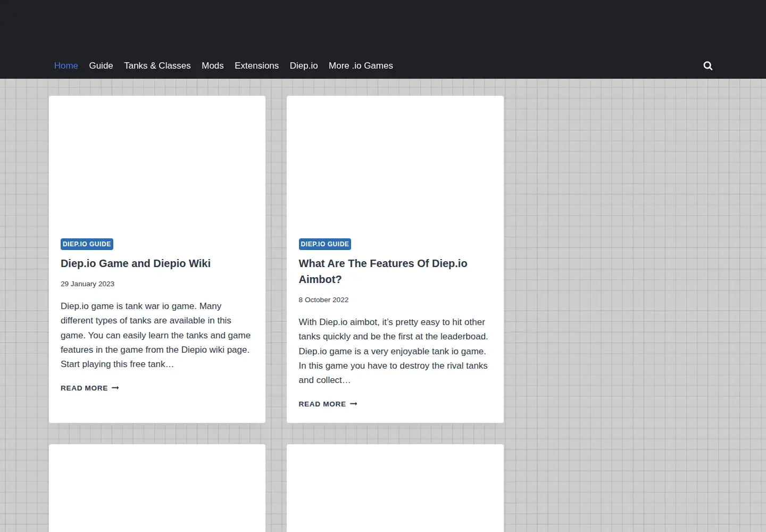Click Diep.io navigation link
This screenshot has height=532, width=766.
(304, 66)
